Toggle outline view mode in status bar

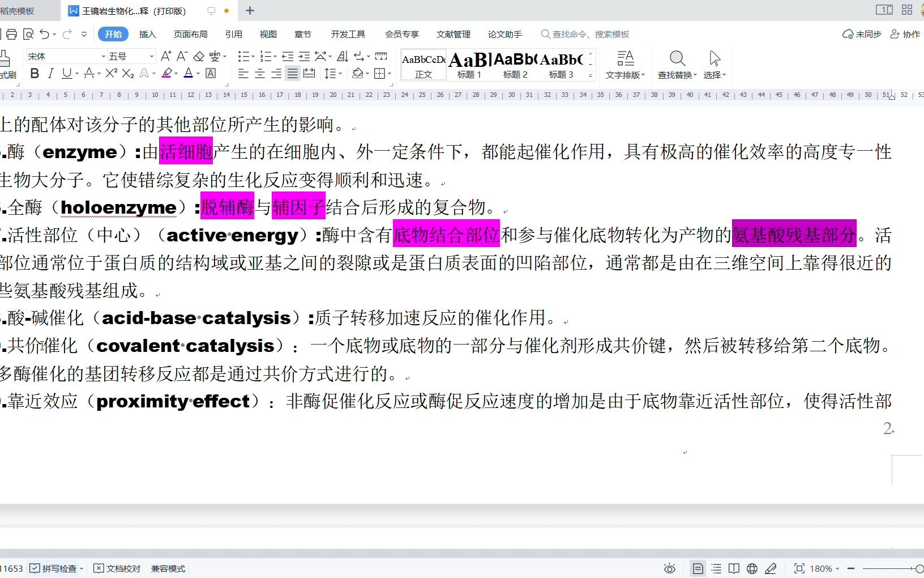(x=716, y=568)
